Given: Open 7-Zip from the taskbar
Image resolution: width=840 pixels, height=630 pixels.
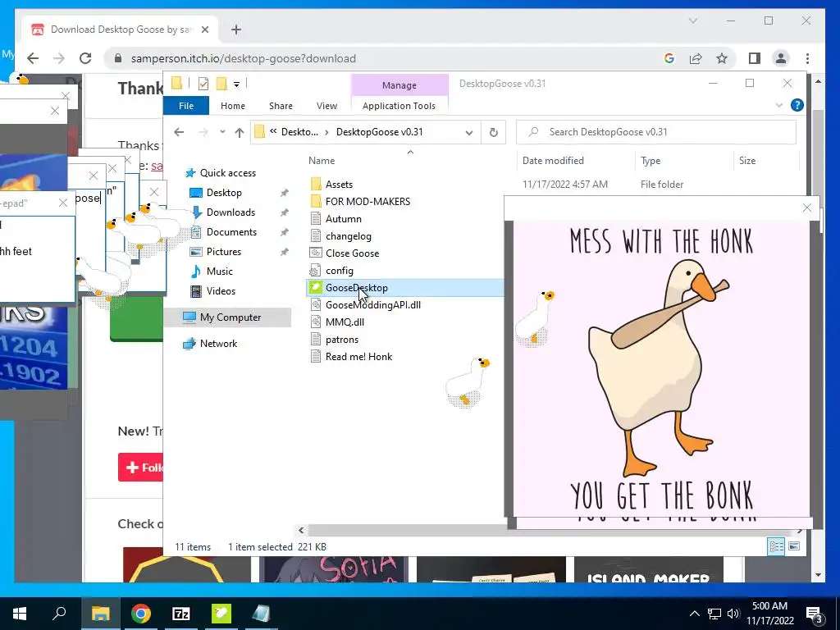Looking at the screenshot, I should click(x=181, y=614).
